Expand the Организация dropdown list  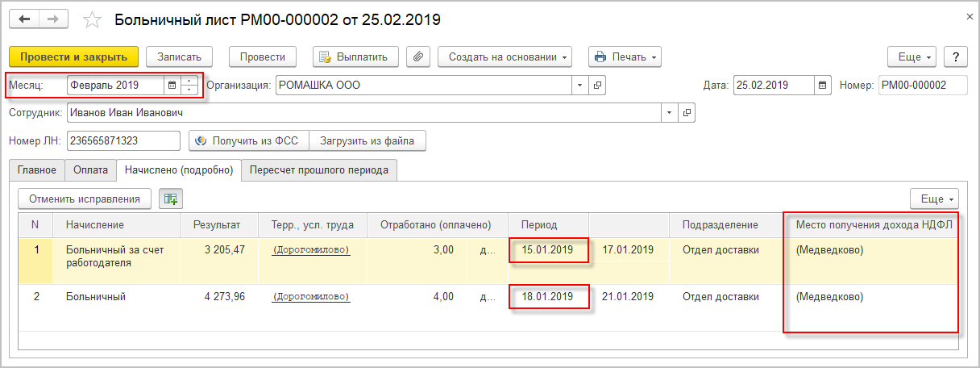click(x=580, y=85)
